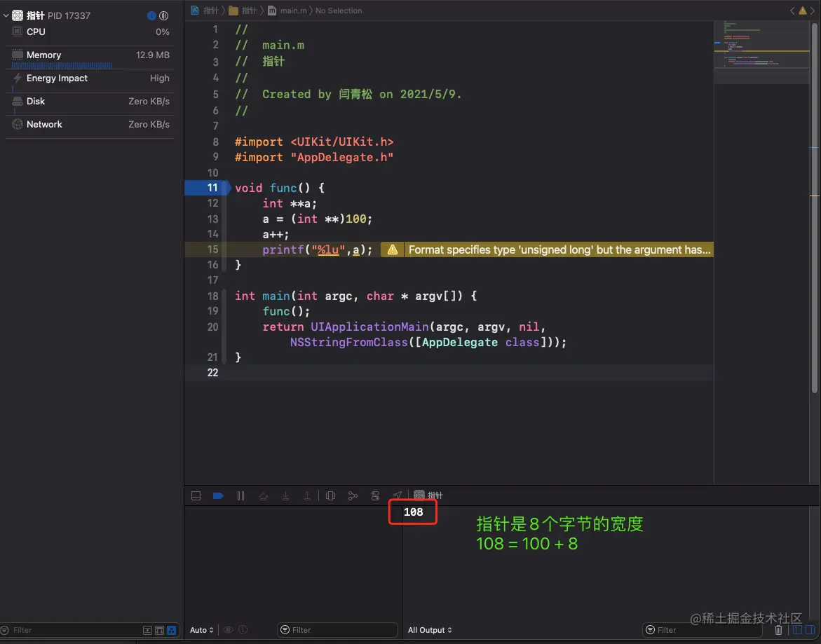Click the '#import <UIKit/UIKit.h>' line
Viewport: 821px width, 644px height.
pyautogui.click(x=314, y=142)
